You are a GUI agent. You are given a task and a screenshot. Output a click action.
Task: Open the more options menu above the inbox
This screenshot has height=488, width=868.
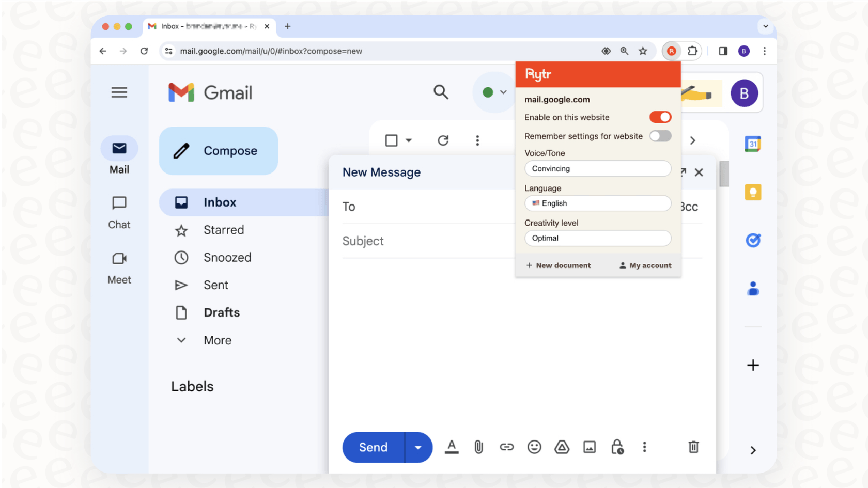click(x=477, y=140)
